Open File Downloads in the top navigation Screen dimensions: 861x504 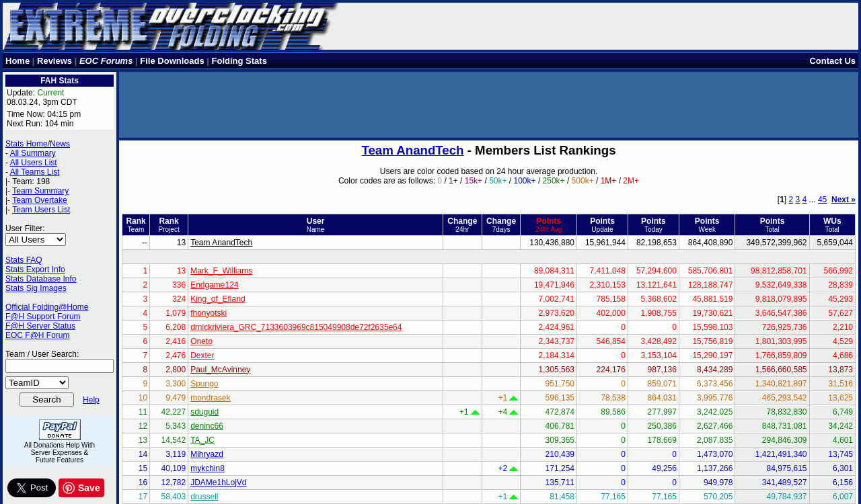point(172,61)
